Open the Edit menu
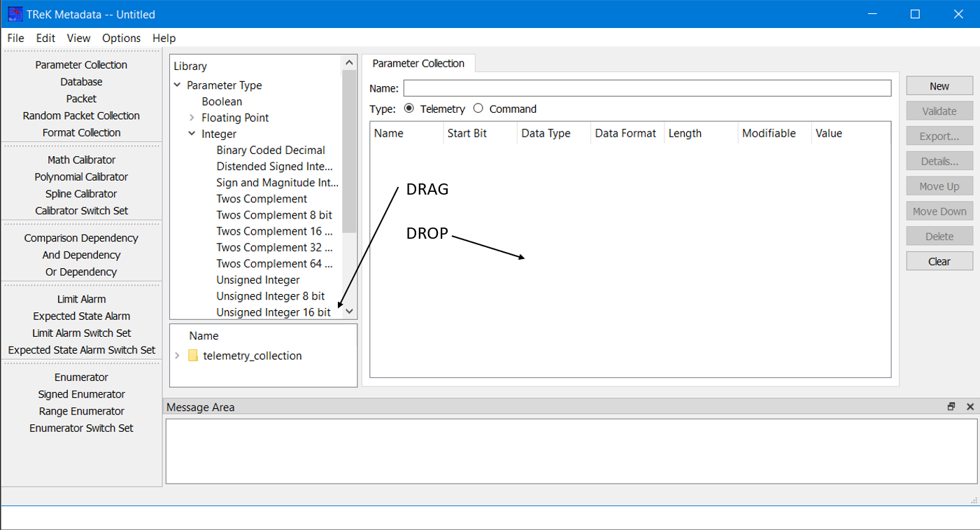Screen dimensions: 980x530 click(45, 38)
